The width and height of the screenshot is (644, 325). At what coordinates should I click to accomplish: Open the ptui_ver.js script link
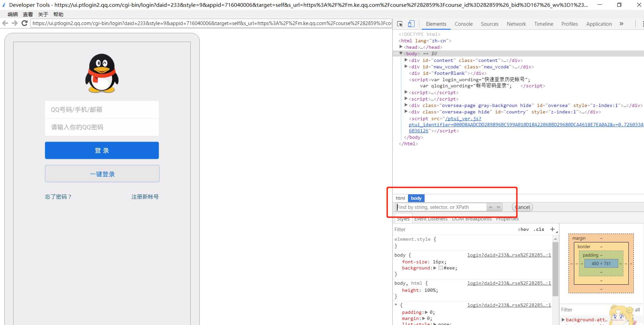click(x=463, y=118)
